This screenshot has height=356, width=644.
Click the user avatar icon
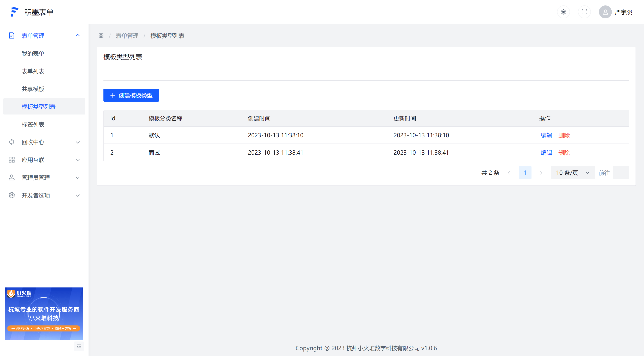605,12
